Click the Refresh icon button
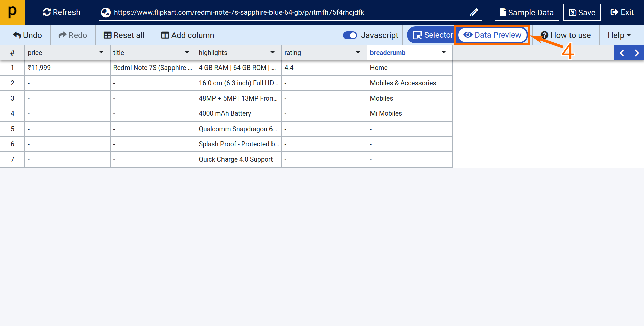Screen dimensions: 644x326 pos(47,12)
